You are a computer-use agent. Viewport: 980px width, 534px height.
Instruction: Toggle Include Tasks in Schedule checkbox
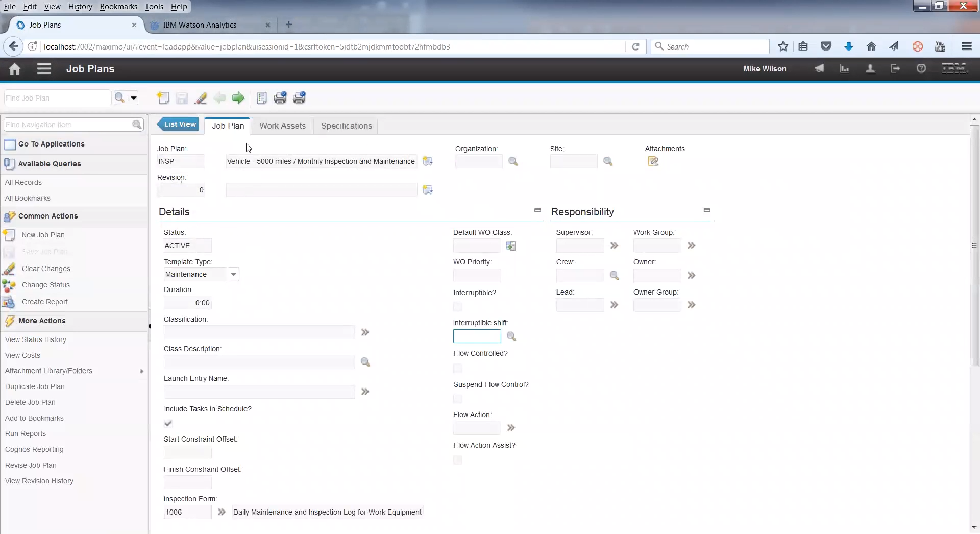168,423
